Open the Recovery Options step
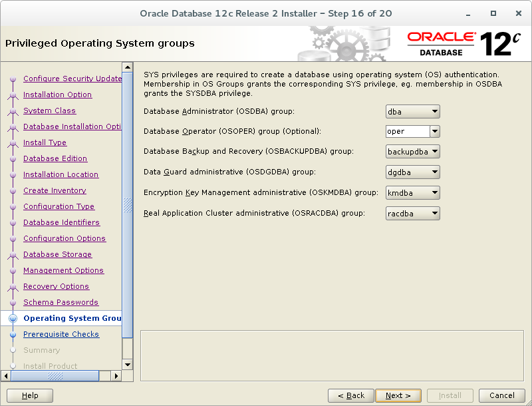The image size is (532, 406). (56, 286)
